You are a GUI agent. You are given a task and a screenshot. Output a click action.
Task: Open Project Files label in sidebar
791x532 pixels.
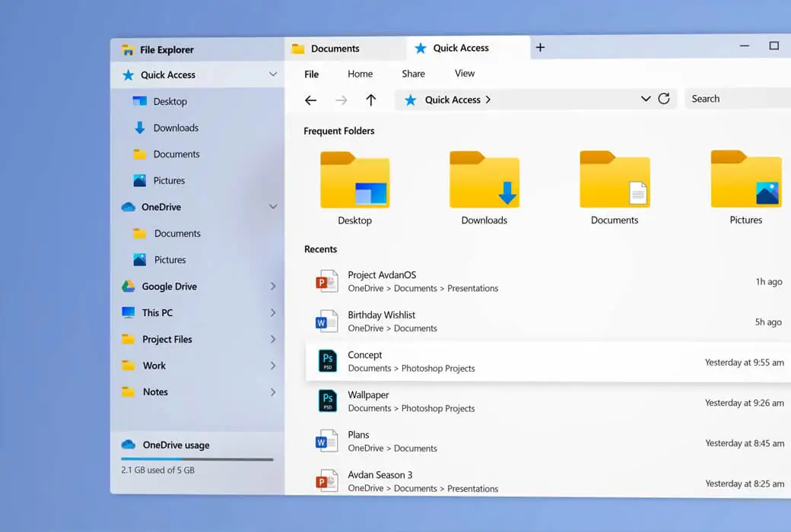[167, 340]
